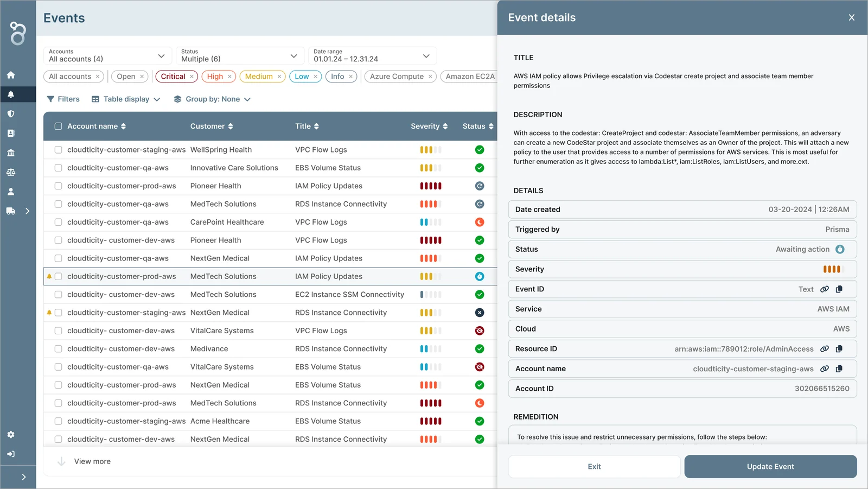The width and height of the screenshot is (868, 489).
Task: Close the Event details panel
Action: (852, 17)
